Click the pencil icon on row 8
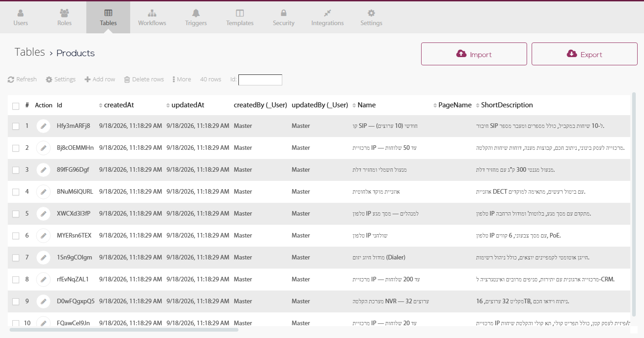This screenshot has height=338, width=644. coord(43,280)
